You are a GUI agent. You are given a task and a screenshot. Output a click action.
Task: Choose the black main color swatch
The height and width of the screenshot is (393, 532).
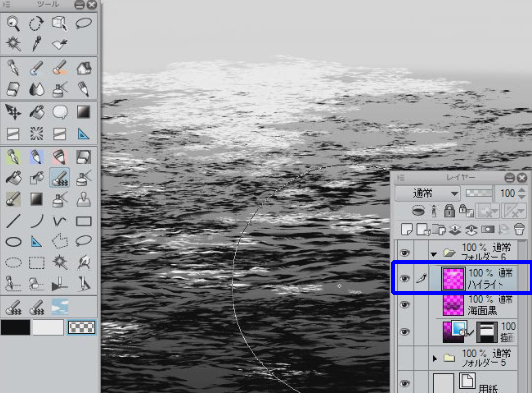click(15, 328)
